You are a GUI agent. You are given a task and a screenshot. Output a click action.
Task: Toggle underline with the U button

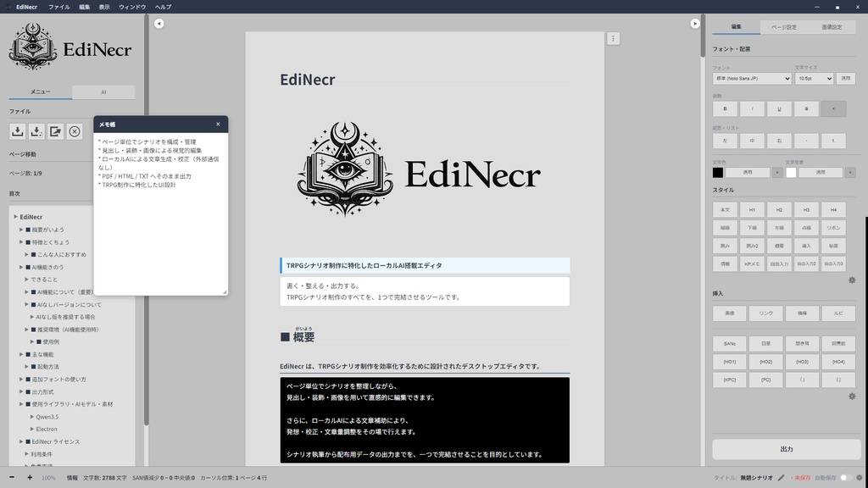(779, 108)
